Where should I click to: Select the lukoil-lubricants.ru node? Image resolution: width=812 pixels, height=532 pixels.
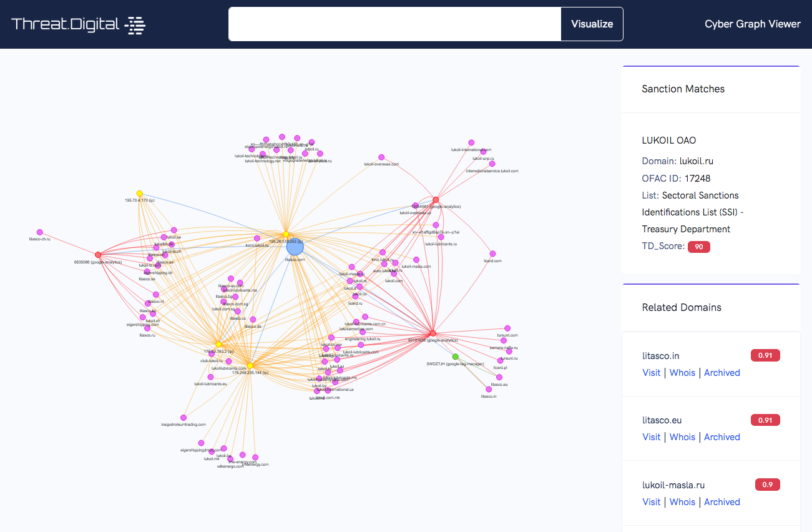(441, 237)
